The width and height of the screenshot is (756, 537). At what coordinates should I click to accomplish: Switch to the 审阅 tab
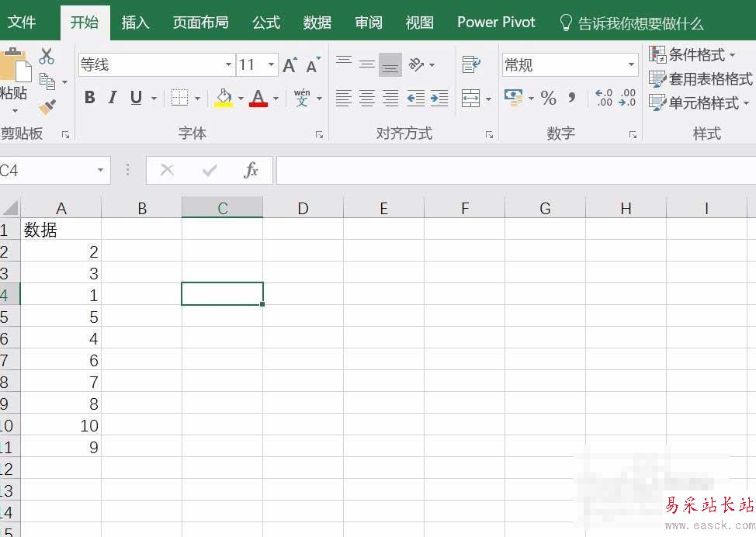pos(369,23)
